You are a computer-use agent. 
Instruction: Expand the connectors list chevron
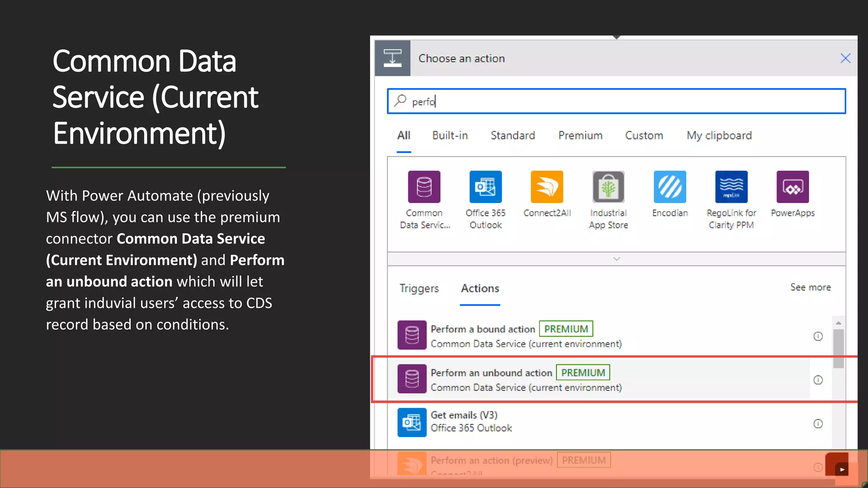pyautogui.click(x=617, y=259)
